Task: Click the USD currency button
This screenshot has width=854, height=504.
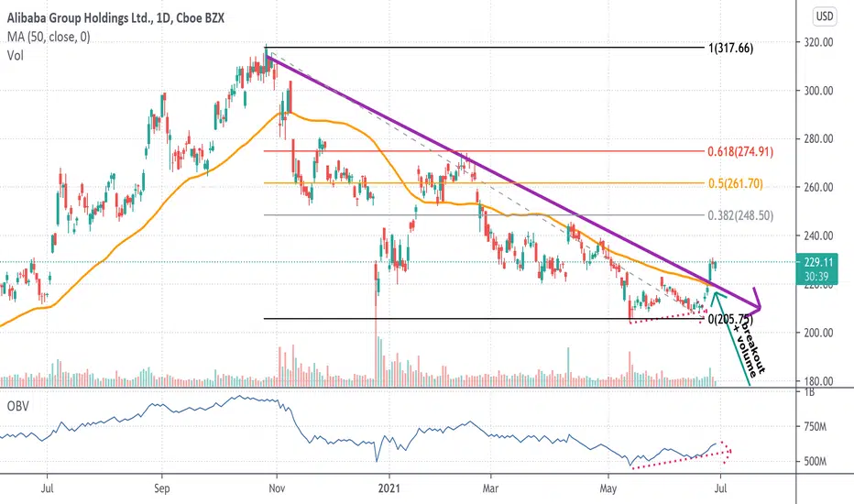Action: (824, 16)
